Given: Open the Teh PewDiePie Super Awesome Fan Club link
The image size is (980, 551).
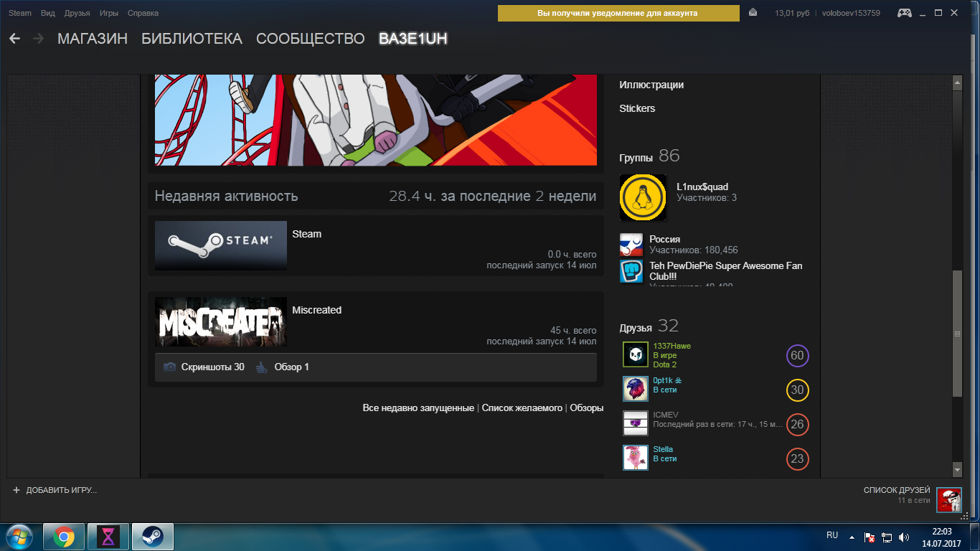Looking at the screenshot, I should tap(726, 270).
